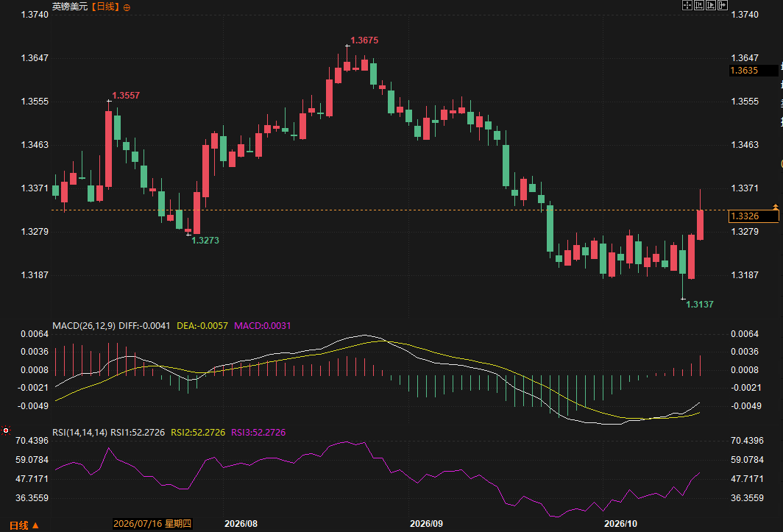Click the 英镑美元 symbol title
783x532 pixels.
[70, 7]
